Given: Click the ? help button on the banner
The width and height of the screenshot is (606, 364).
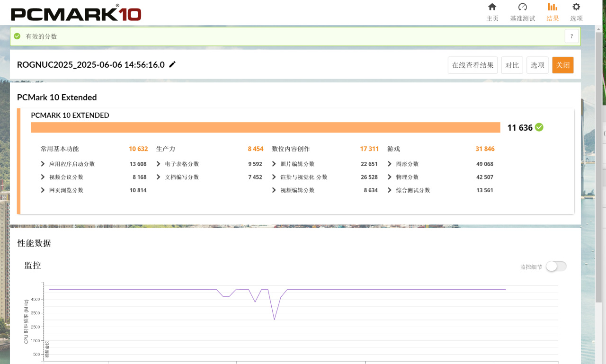Looking at the screenshot, I should (x=571, y=36).
